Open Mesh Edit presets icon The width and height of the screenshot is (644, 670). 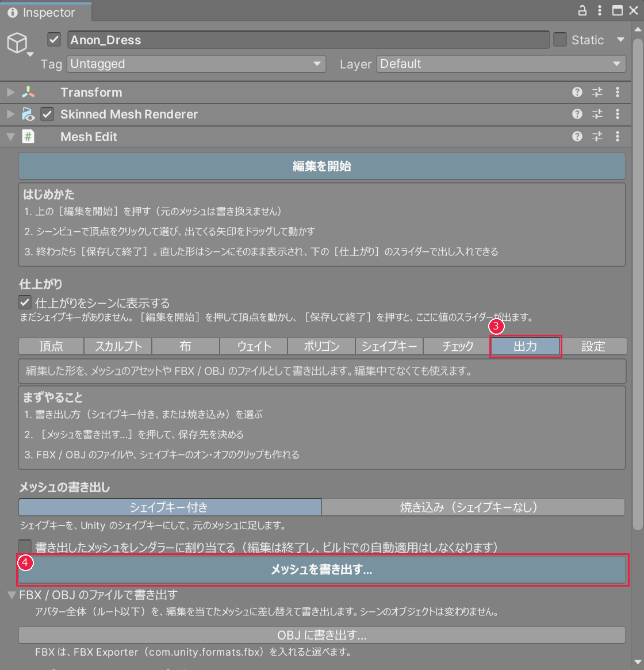tap(597, 136)
